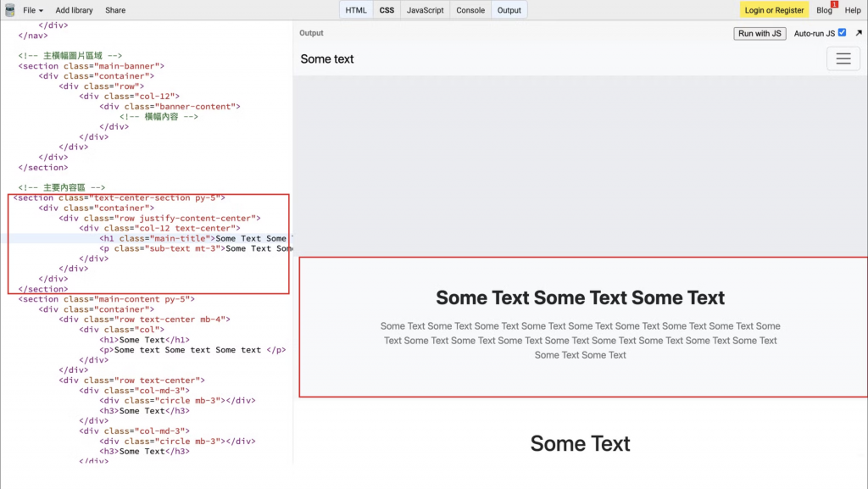Click the closing </nav> tag line
The height and width of the screenshot is (489, 868).
(33, 36)
